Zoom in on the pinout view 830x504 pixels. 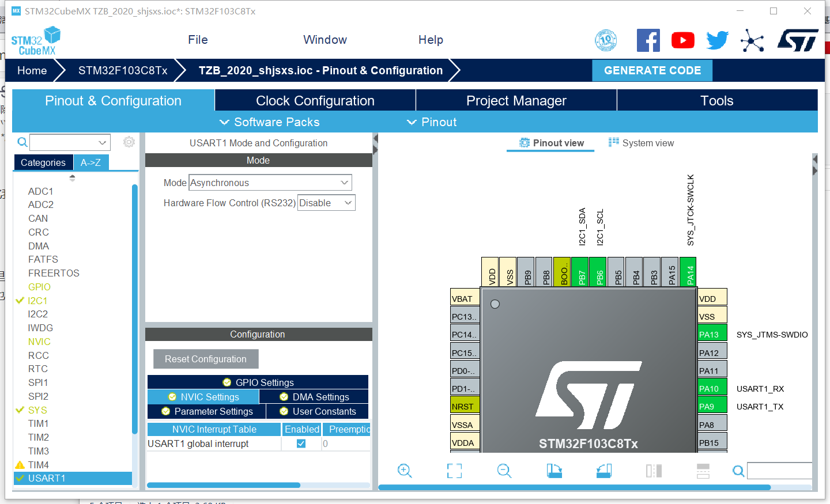pyautogui.click(x=405, y=471)
